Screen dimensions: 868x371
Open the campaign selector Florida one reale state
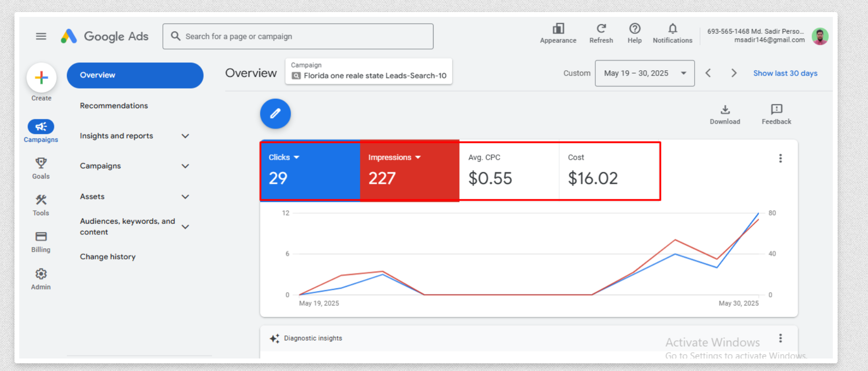(x=368, y=71)
